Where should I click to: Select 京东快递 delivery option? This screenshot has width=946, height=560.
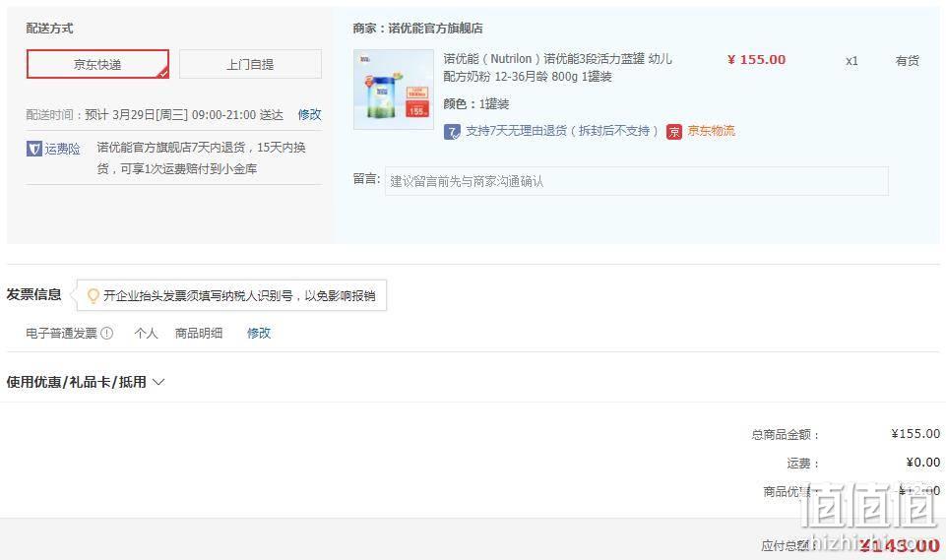click(x=97, y=64)
